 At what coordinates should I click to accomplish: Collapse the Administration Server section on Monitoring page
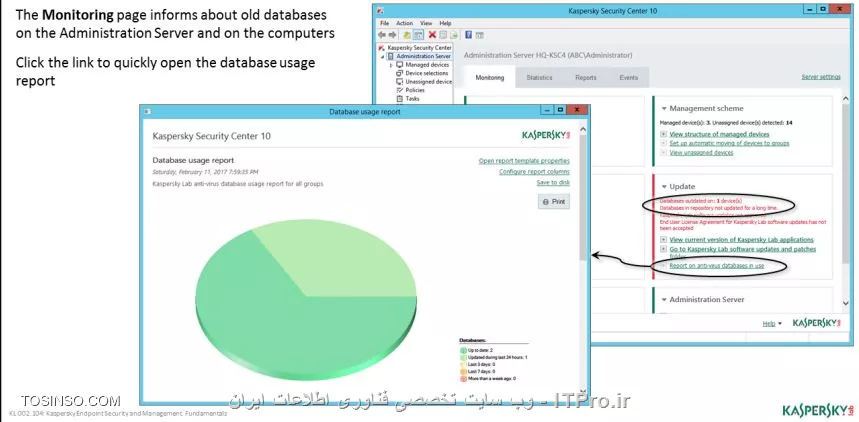pyautogui.click(x=664, y=300)
